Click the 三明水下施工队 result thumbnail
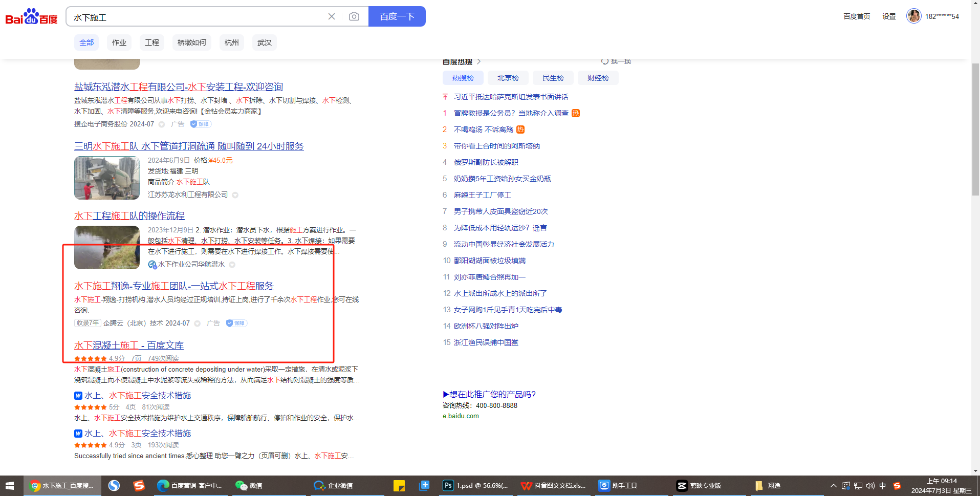This screenshot has width=980, height=496. (107, 178)
